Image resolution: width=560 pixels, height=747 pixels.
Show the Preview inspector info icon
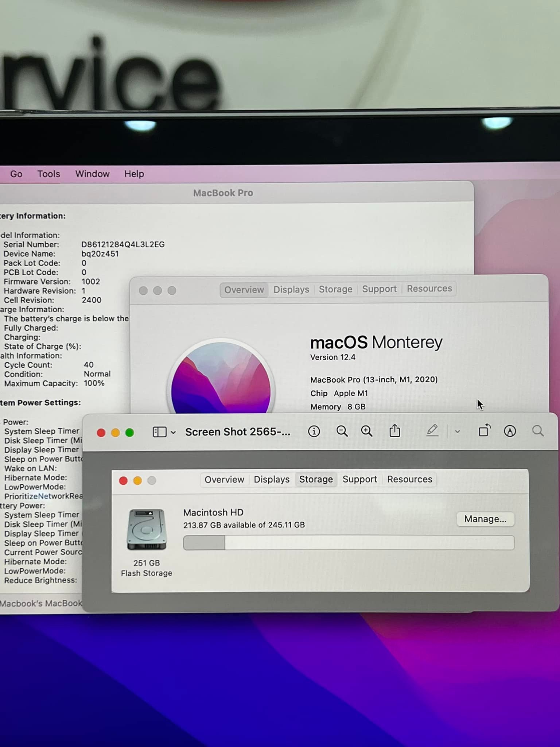[314, 431]
